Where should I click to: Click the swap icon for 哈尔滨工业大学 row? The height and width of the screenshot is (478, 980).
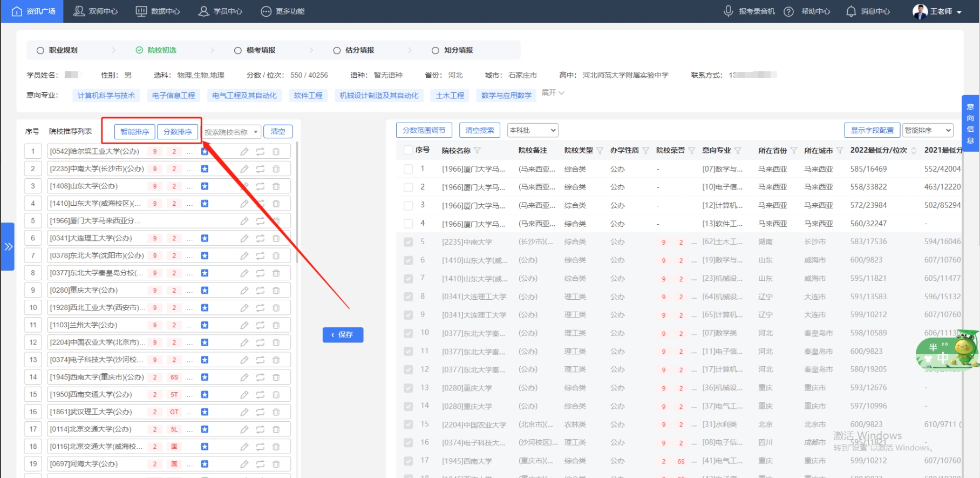pos(260,152)
